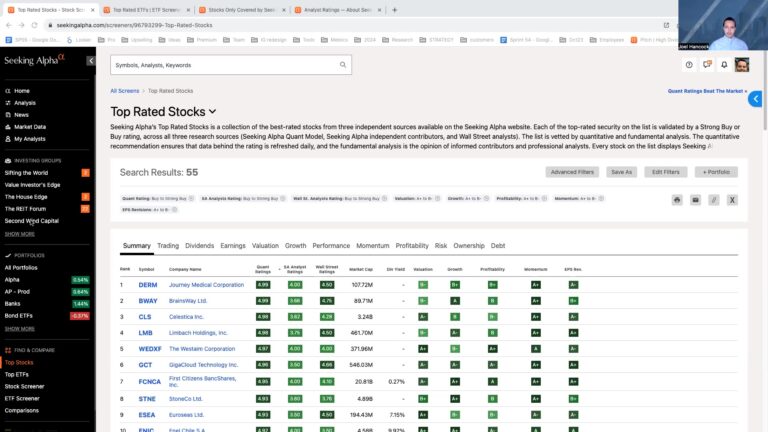This screenshot has width=768, height=432.
Task: Sort by the Quant Ratings column
Action: [x=263, y=269]
